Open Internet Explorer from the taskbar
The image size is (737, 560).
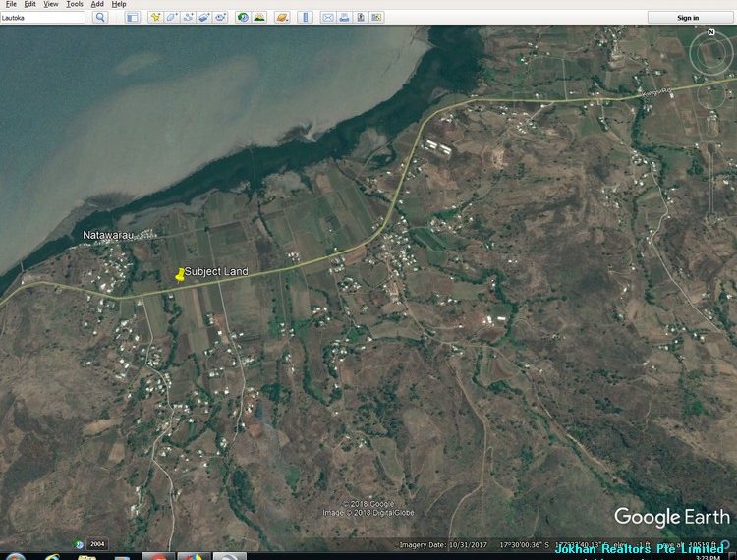[52, 557]
